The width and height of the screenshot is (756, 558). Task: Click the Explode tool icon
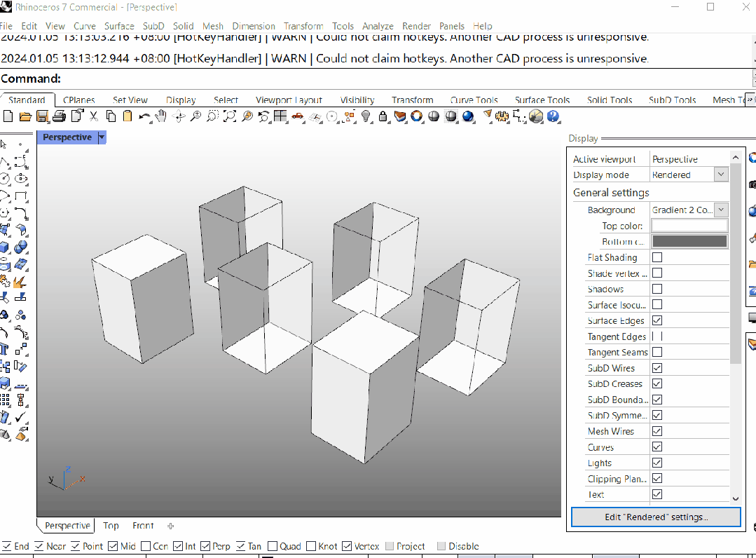coord(20,282)
